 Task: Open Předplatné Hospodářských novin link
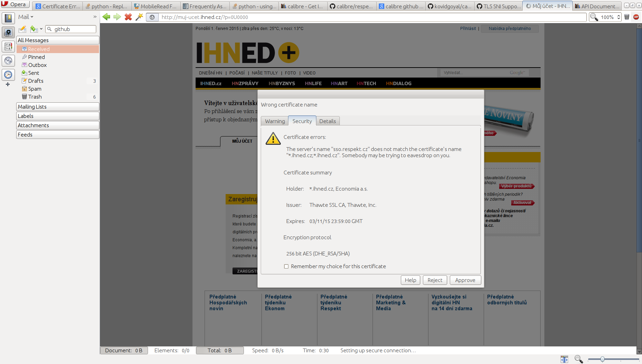228,303
